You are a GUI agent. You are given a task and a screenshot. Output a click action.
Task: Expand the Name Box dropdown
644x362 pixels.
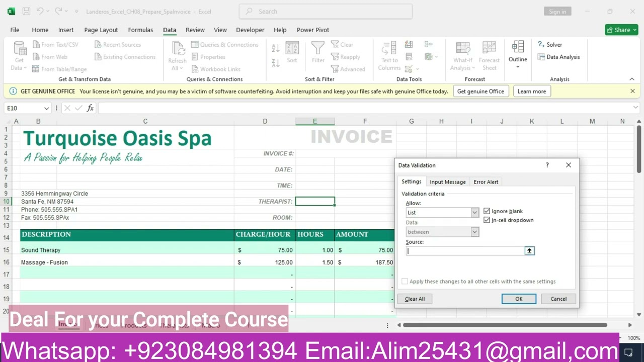point(46,108)
